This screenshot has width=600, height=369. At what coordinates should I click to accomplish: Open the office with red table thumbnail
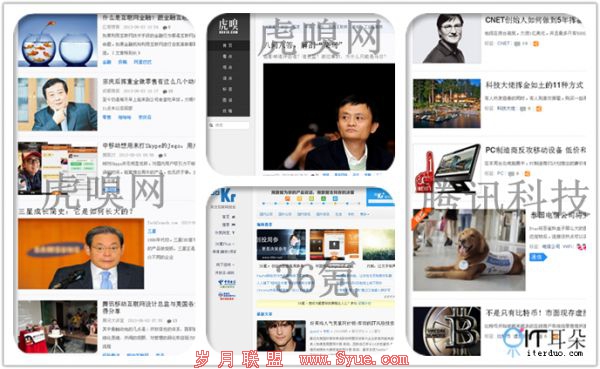(57, 327)
